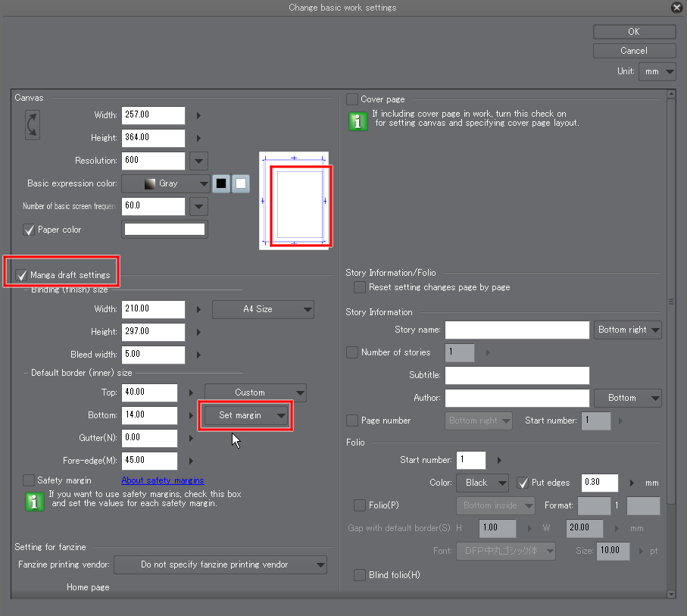Click the Story name input field

(x=517, y=330)
